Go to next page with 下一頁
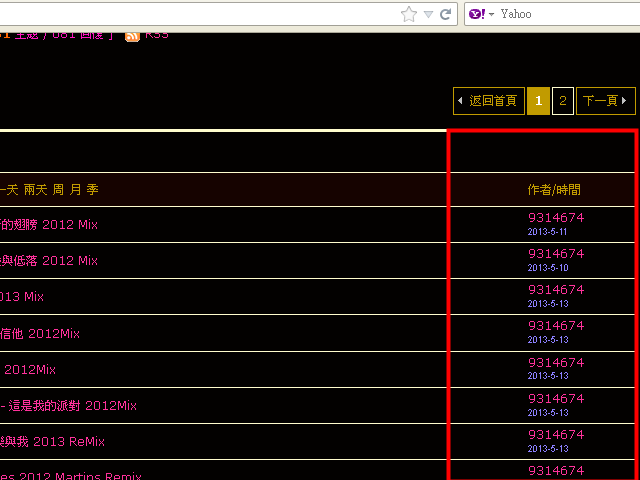640x480 pixels. point(606,101)
